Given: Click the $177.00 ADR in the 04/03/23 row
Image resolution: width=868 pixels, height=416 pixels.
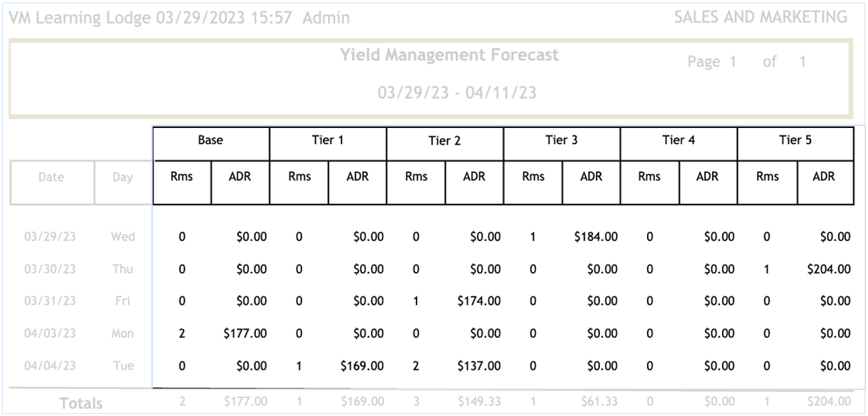Looking at the screenshot, I should 245,334.
